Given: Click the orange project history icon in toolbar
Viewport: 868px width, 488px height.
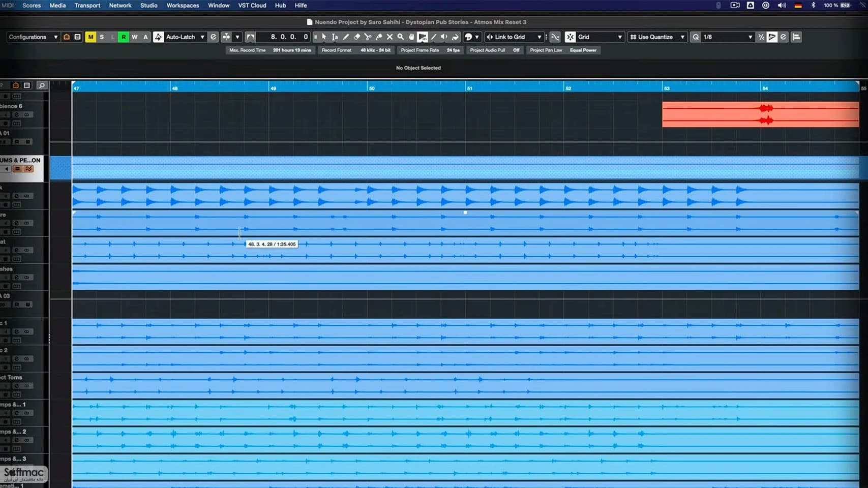Looking at the screenshot, I should [x=66, y=37].
